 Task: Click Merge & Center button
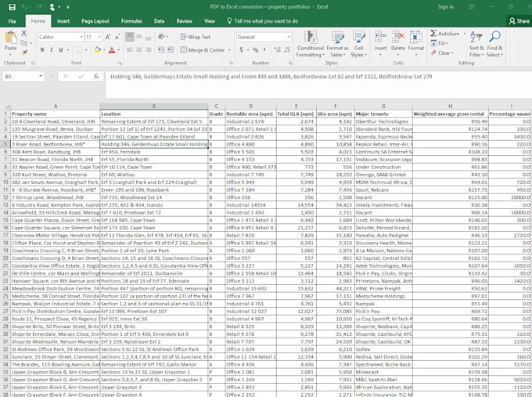click(202, 50)
